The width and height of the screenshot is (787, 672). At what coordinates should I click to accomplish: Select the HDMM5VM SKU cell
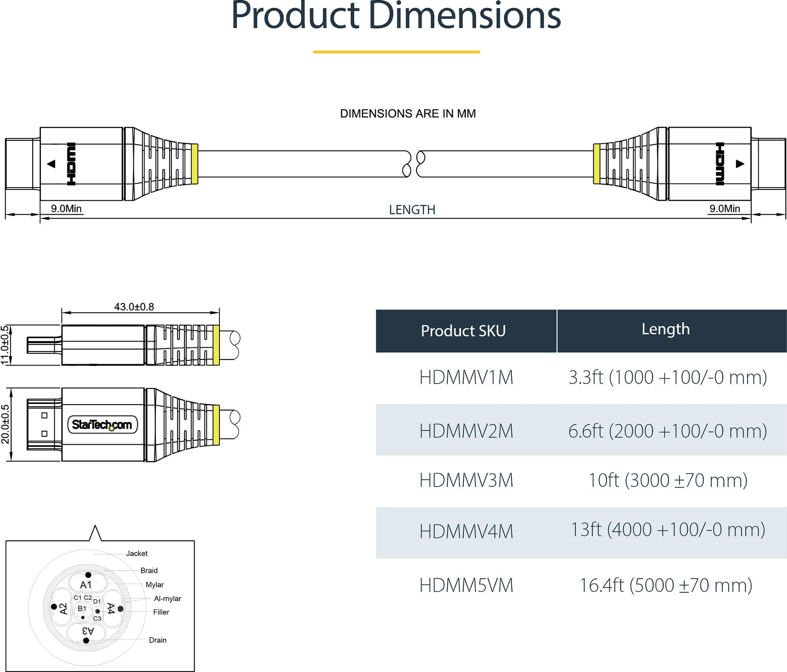(466, 585)
